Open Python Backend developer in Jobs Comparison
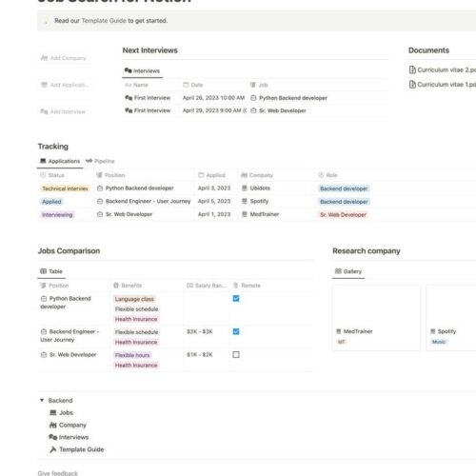476x476 pixels. (66, 303)
